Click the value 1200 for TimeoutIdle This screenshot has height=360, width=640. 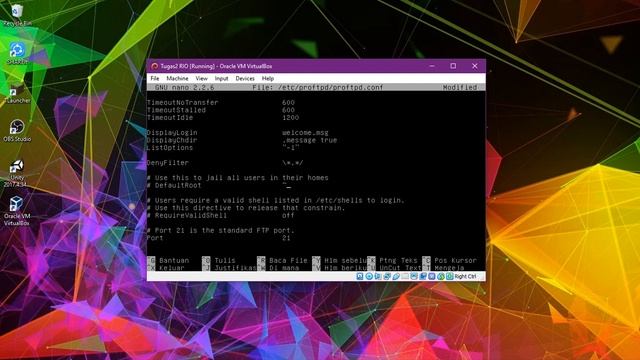tap(290, 118)
